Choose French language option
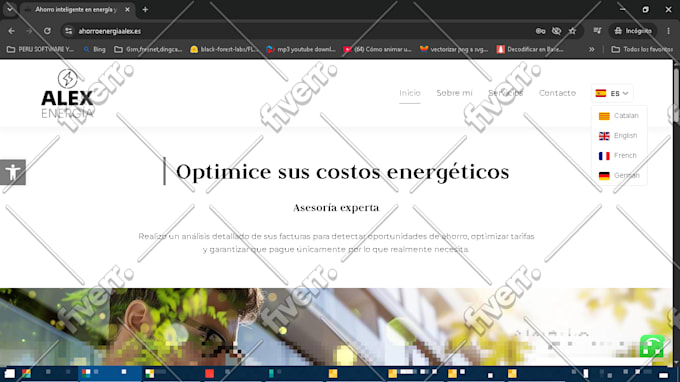 [x=619, y=156]
